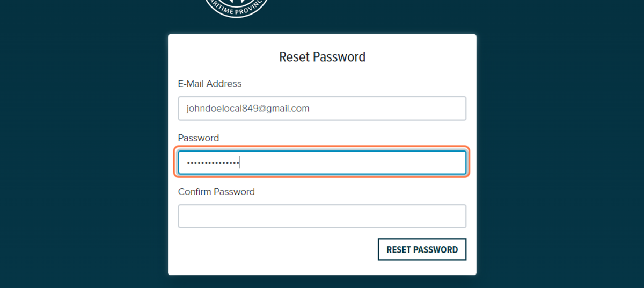This screenshot has width=644, height=288.
Task: Click white space right of Reset Password heading
Action: [419, 57]
